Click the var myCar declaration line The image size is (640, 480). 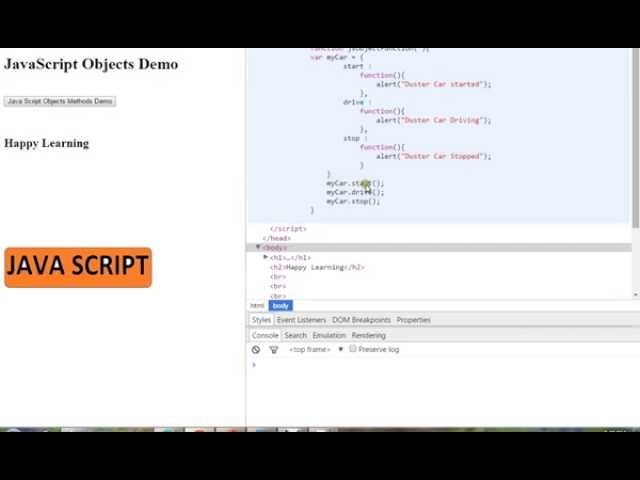337,57
